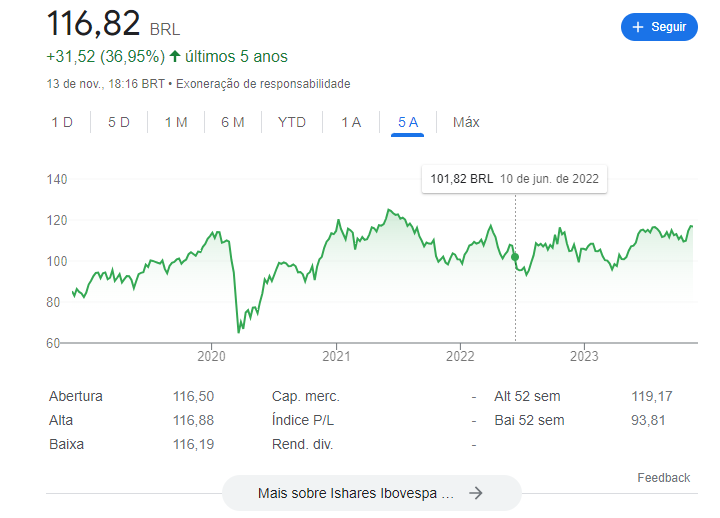The height and width of the screenshot is (518, 720).
Task: Click the right arrow beside Mais sobre Ishares
Action: click(476, 493)
